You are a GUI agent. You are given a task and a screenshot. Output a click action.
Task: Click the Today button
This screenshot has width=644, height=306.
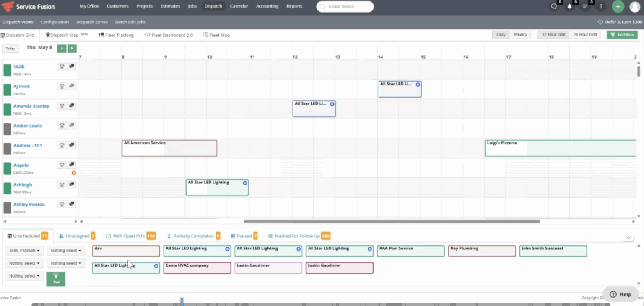pos(10,49)
